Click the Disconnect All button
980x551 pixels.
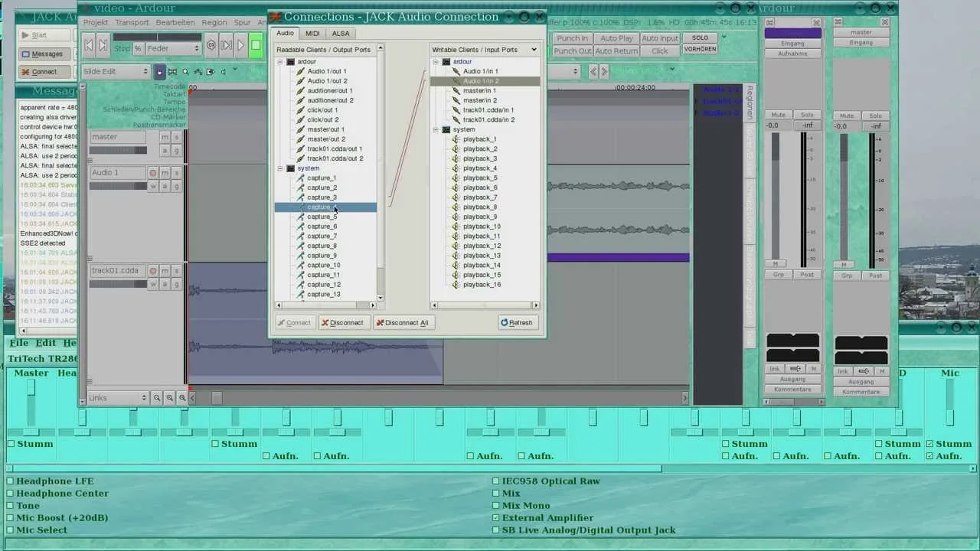click(x=402, y=323)
